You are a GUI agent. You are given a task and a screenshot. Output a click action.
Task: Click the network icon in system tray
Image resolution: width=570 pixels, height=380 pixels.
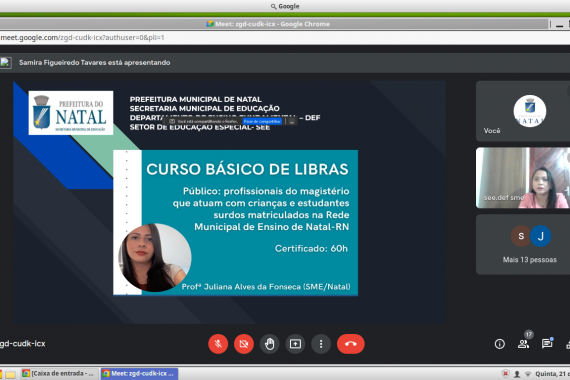pyautogui.click(x=528, y=374)
